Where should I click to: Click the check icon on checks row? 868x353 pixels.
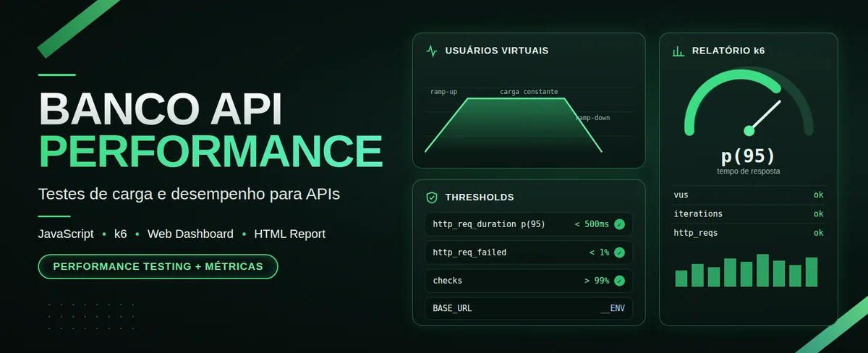coord(619,281)
